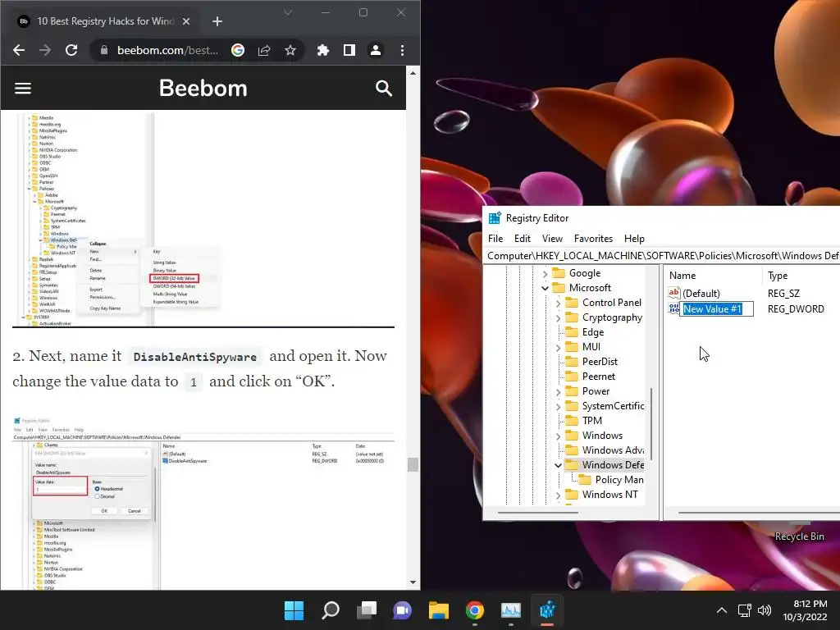Switch to Registry Editor taskbar icon
This screenshot has width=840, height=630.
tap(547, 610)
